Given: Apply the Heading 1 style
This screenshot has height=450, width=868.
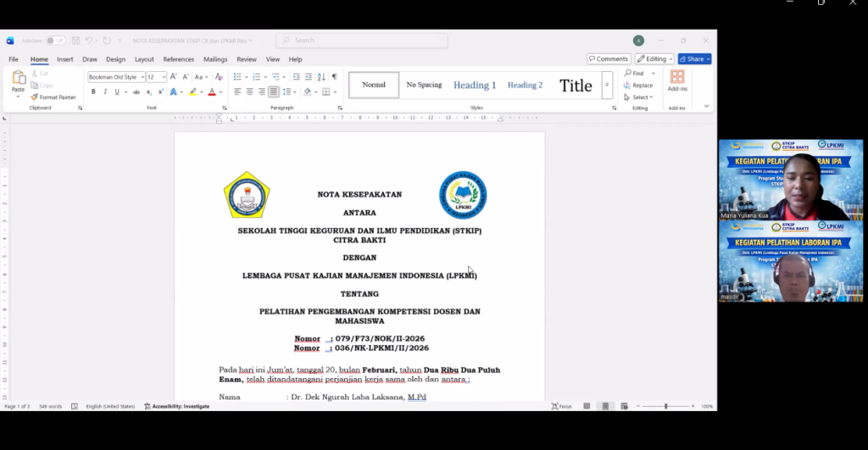Looking at the screenshot, I should click(x=475, y=85).
